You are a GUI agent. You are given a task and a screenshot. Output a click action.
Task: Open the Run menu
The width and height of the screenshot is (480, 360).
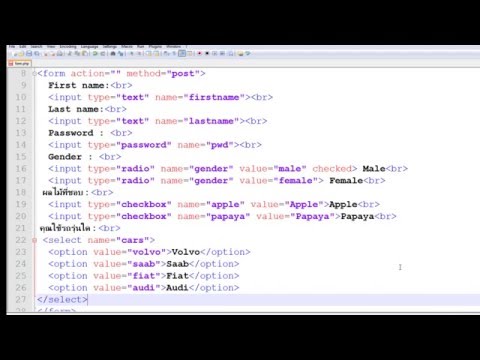coord(140,47)
